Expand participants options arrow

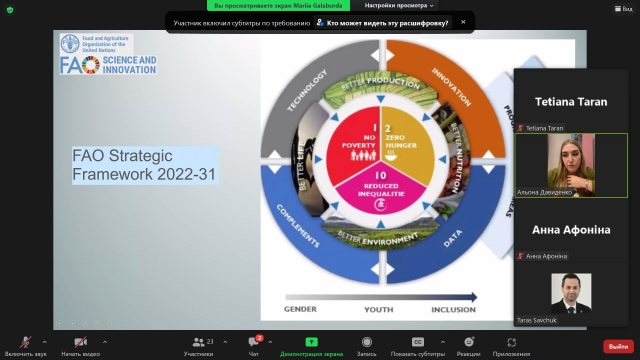pos(225,342)
